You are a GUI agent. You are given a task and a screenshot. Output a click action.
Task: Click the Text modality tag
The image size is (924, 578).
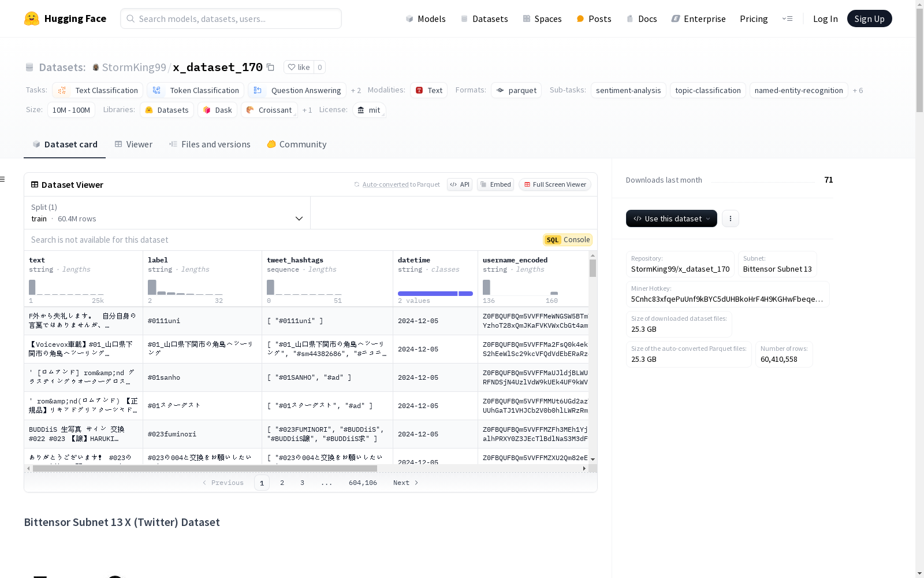pos(429,90)
